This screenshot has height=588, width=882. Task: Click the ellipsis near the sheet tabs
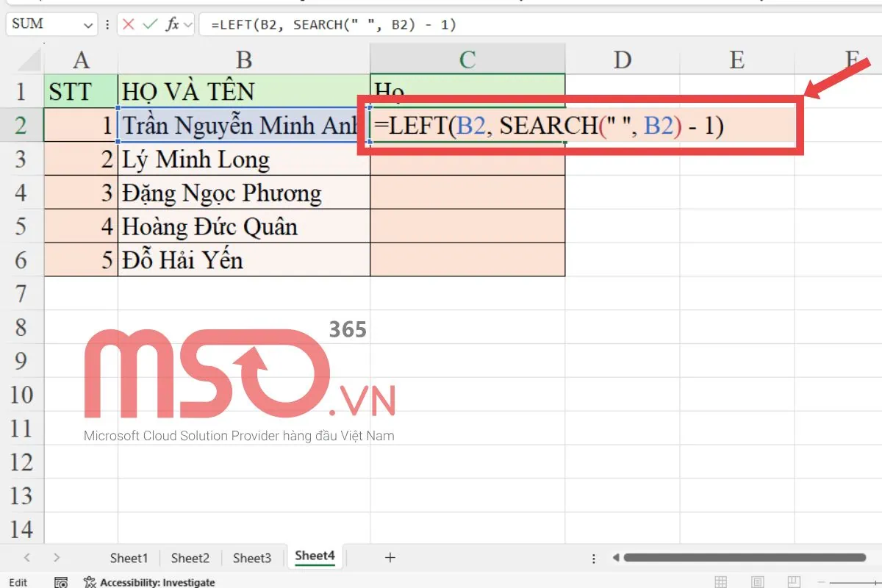[x=593, y=558]
